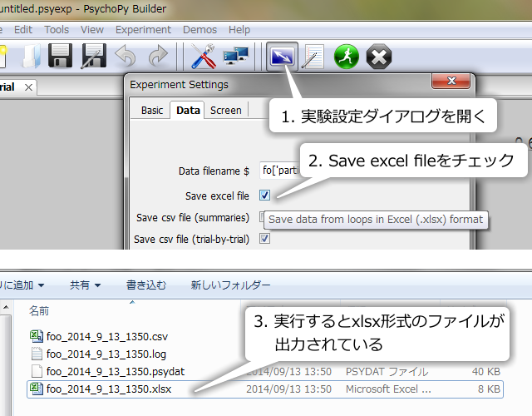Open the Experiment Settings toolbar icon
Image resolution: width=532 pixels, height=416 pixels.
tap(282, 57)
